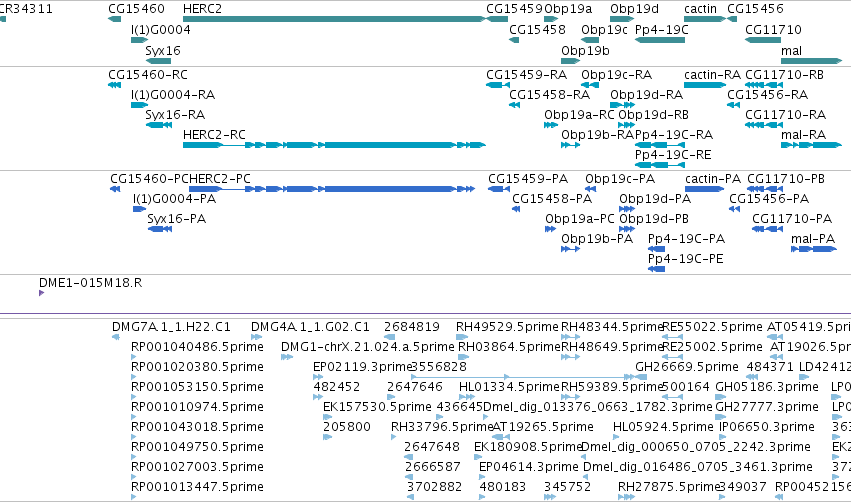Click the l(1)G0004 gene label
The height and width of the screenshot is (502, 851).
tap(161, 30)
